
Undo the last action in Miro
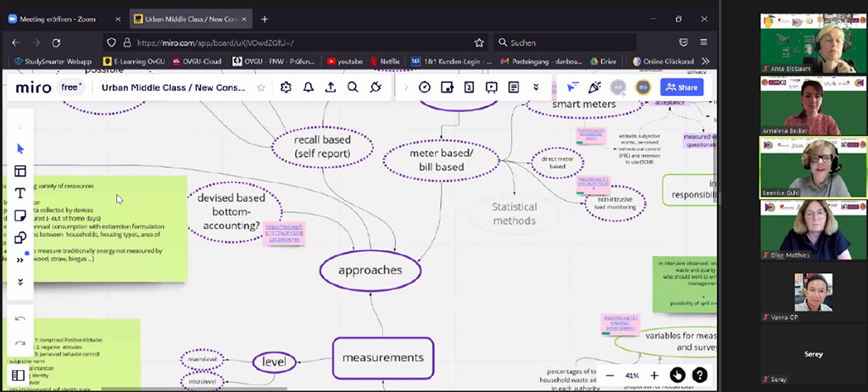pyautogui.click(x=20, y=319)
